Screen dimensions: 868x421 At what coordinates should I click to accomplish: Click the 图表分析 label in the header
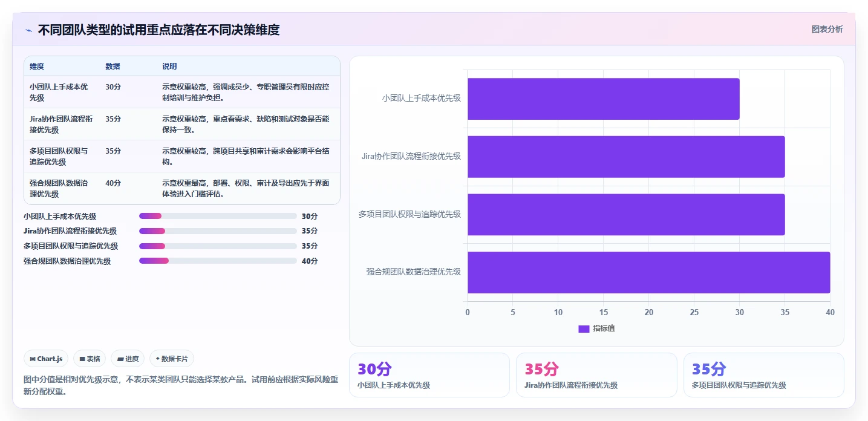(x=827, y=29)
